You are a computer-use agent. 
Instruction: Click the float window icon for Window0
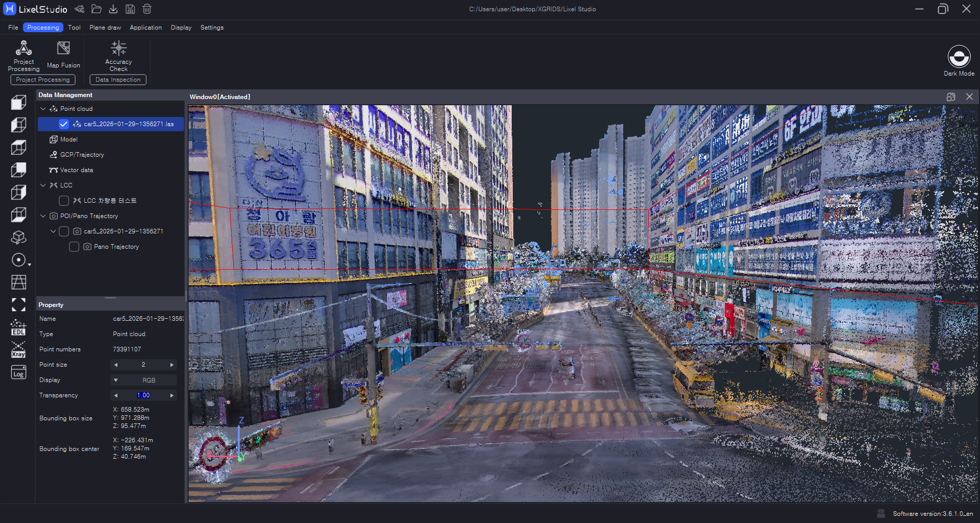pyautogui.click(x=951, y=97)
